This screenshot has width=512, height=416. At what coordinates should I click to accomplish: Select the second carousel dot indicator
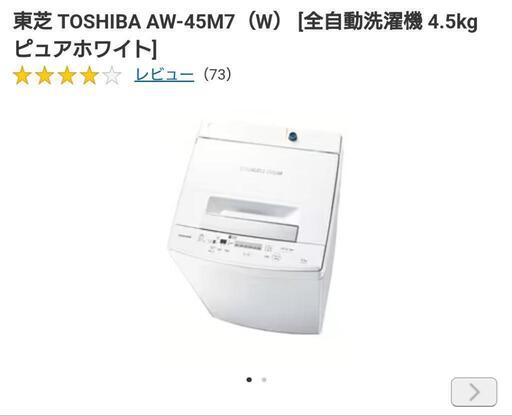[264, 380]
